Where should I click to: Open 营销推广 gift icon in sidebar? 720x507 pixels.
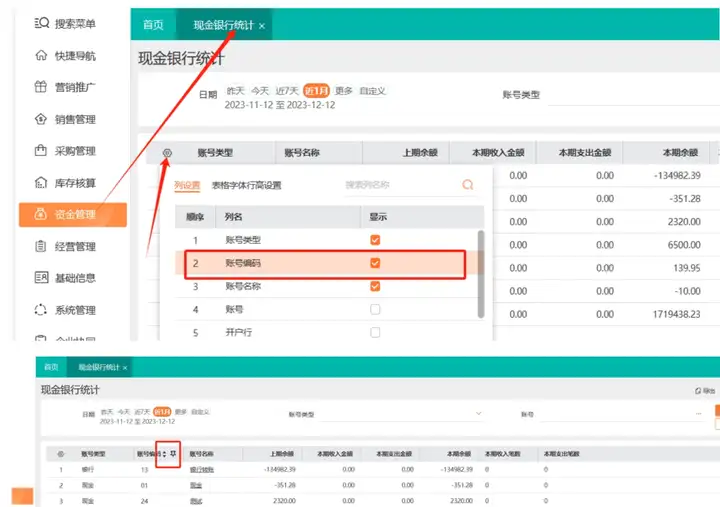pos(41,87)
